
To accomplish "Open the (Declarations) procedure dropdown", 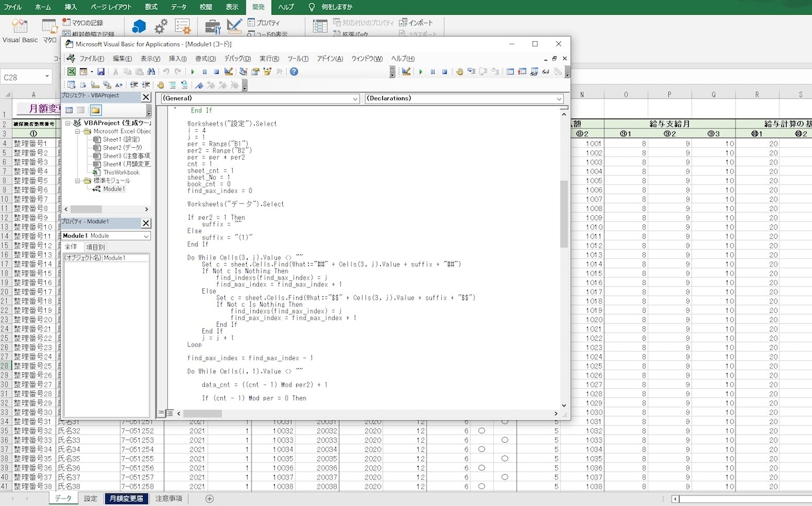I will click(x=558, y=99).
